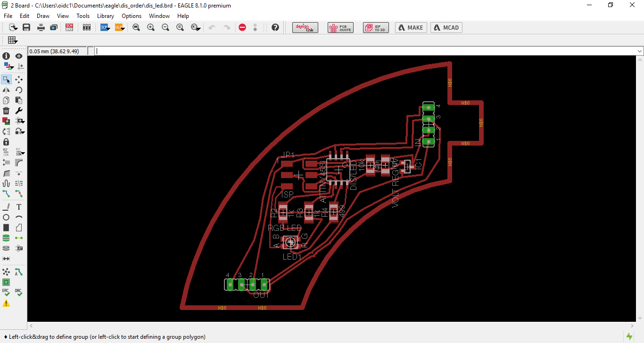Image resolution: width=644 pixels, height=343 pixels.
Task: Run the DRC check
Action: click(19, 293)
